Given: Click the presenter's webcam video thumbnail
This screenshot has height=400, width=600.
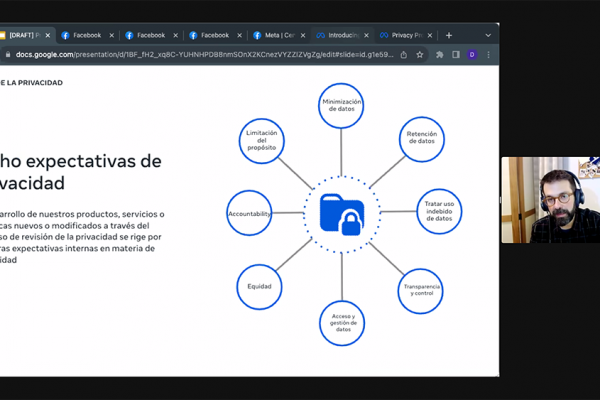Looking at the screenshot, I should pos(551,200).
